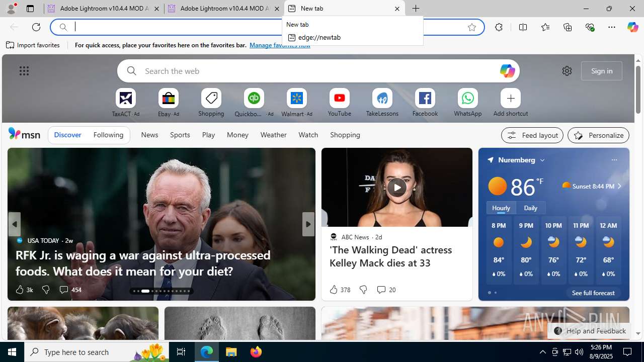644x362 pixels.
Task: Open the Money menu item
Action: click(237, 135)
